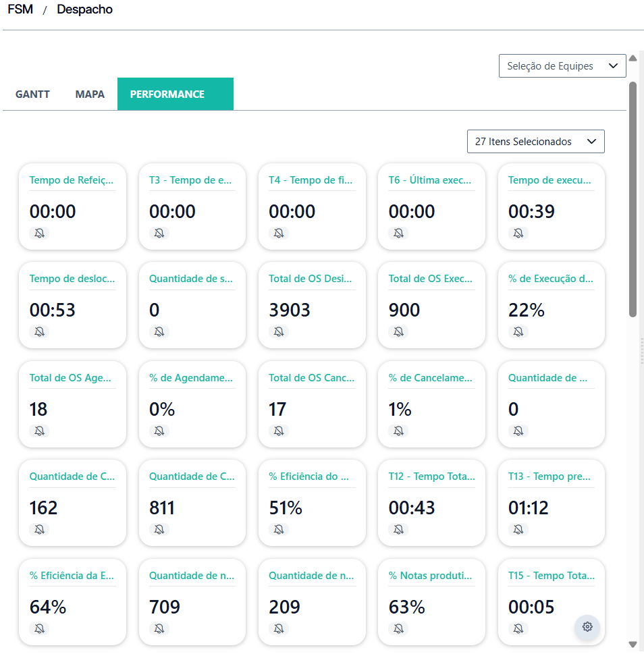Click the scrollbar down arrow at bottom
The height and width of the screenshot is (654, 644).
coord(633,645)
